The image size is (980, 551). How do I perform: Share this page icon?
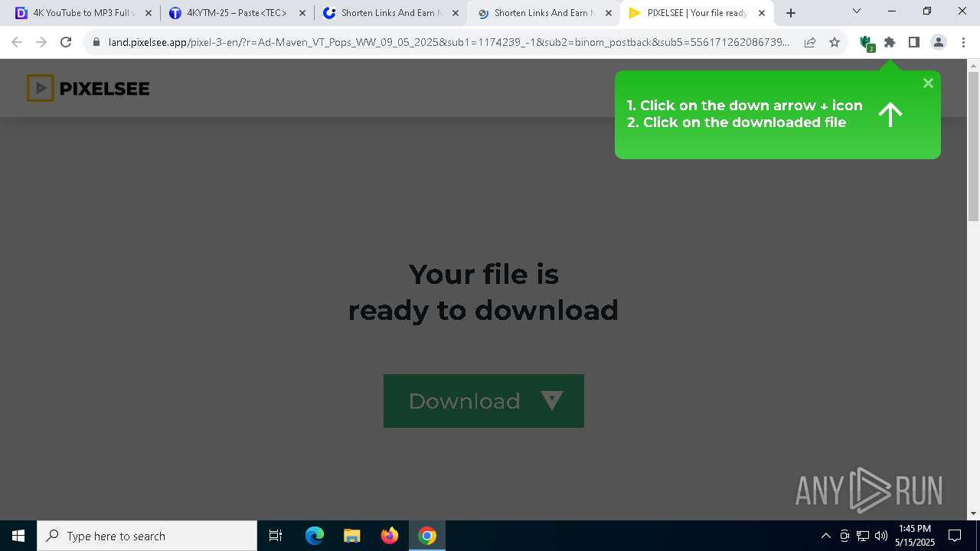(x=810, y=42)
